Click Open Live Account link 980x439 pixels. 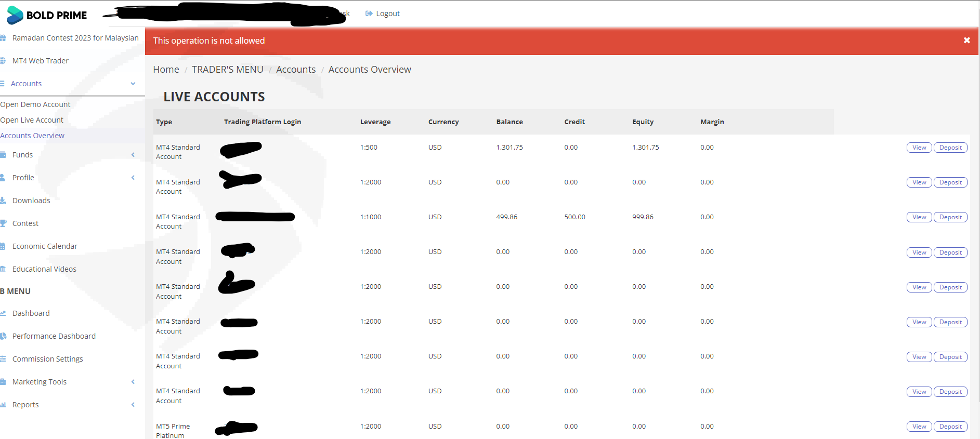[32, 120]
